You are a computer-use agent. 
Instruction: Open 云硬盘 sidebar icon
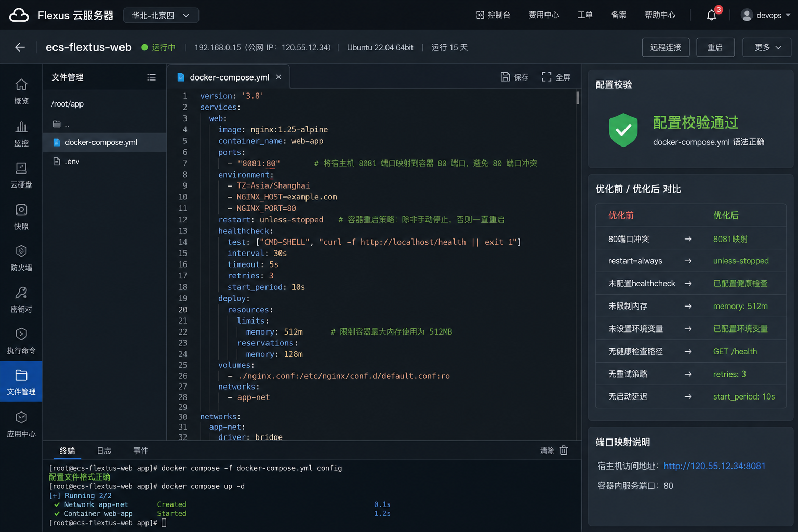click(x=21, y=175)
